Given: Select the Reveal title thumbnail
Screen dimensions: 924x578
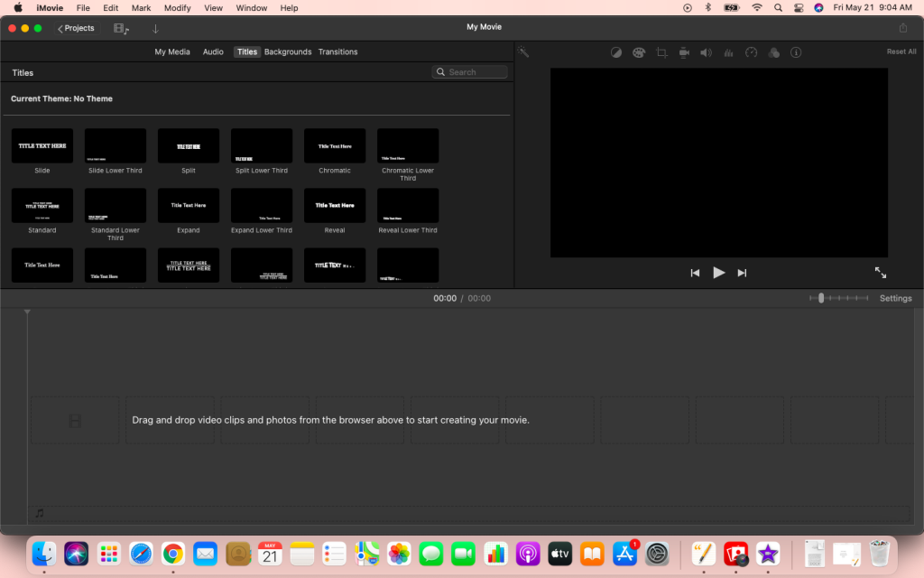Looking at the screenshot, I should pyautogui.click(x=335, y=205).
